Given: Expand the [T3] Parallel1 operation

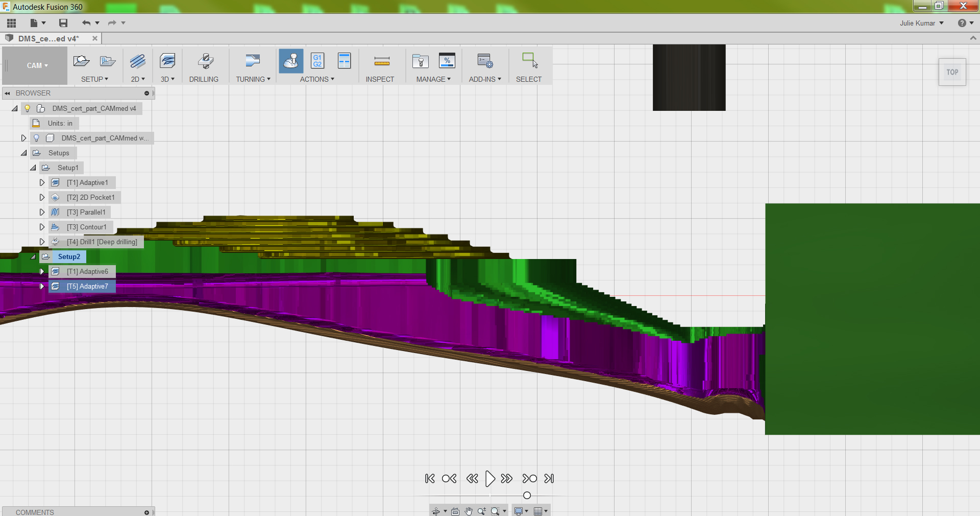Looking at the screenshot, I should (42, 212).
